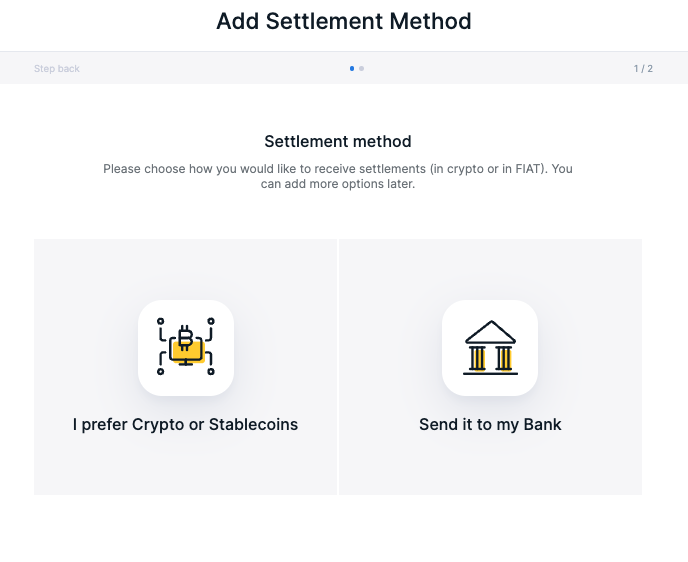Choose "Send it to my Bank" label

[x=490, y=425]
